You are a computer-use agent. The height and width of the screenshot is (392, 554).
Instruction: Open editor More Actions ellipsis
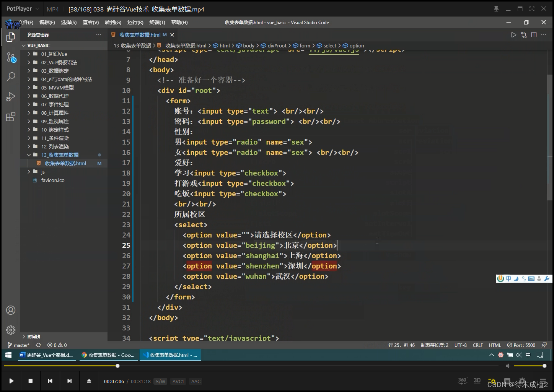tap(544, 35)
